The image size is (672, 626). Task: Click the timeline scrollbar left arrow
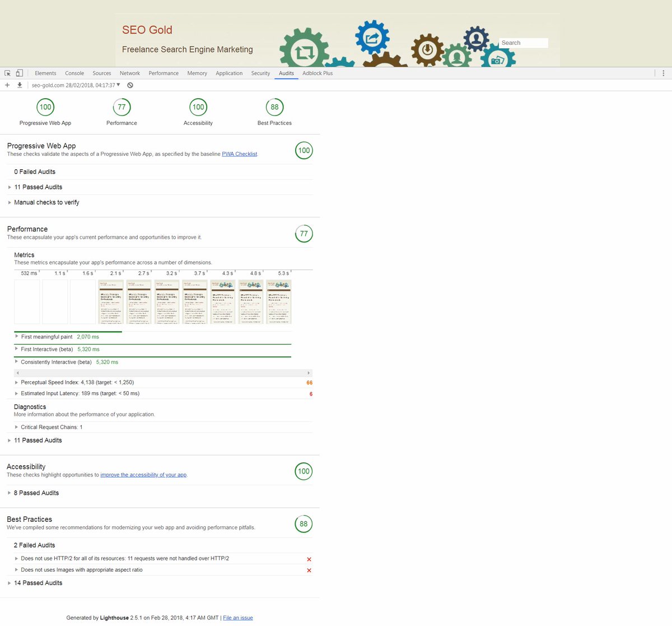(17, 373)
